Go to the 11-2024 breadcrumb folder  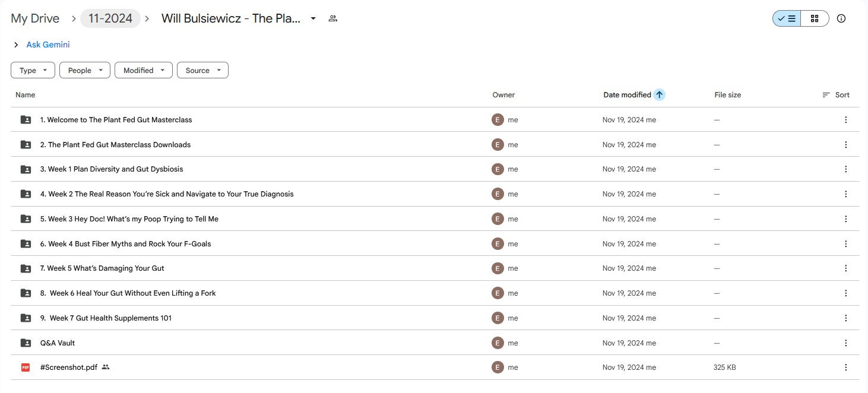tap(110, 18)
